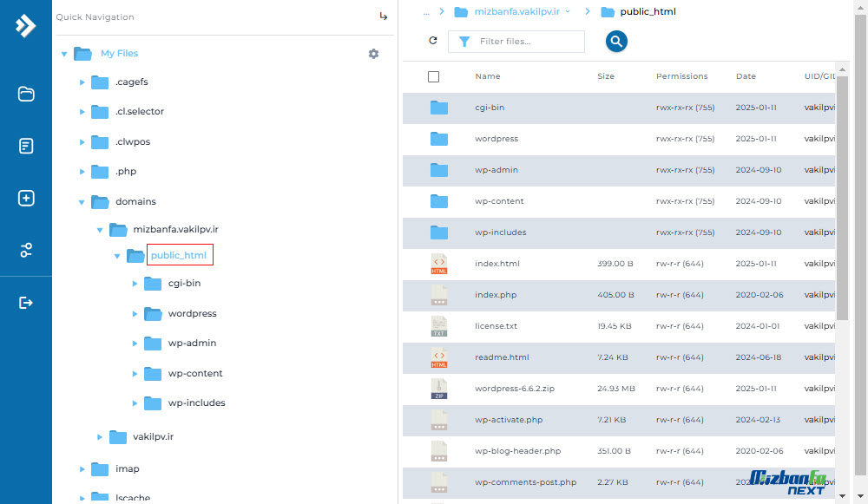Click the logout sidebar icon
This screenshot has height=504, width=868.
click(x=26, y=303)
